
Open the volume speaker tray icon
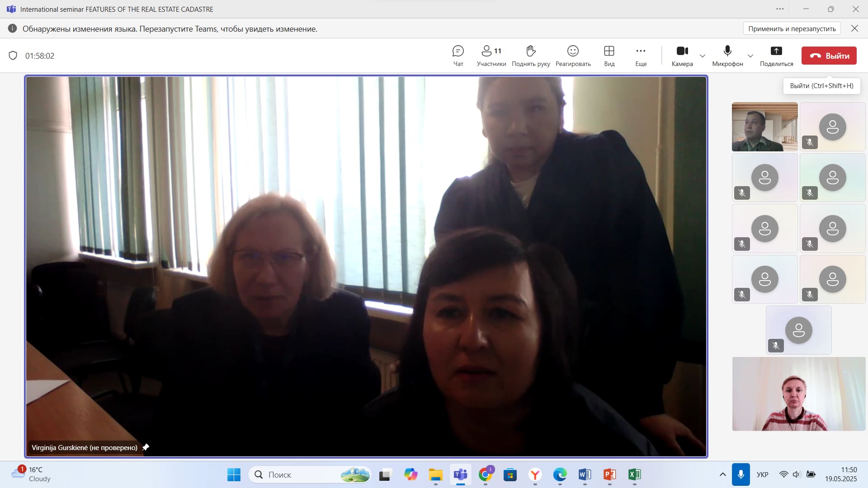point(797,474)
